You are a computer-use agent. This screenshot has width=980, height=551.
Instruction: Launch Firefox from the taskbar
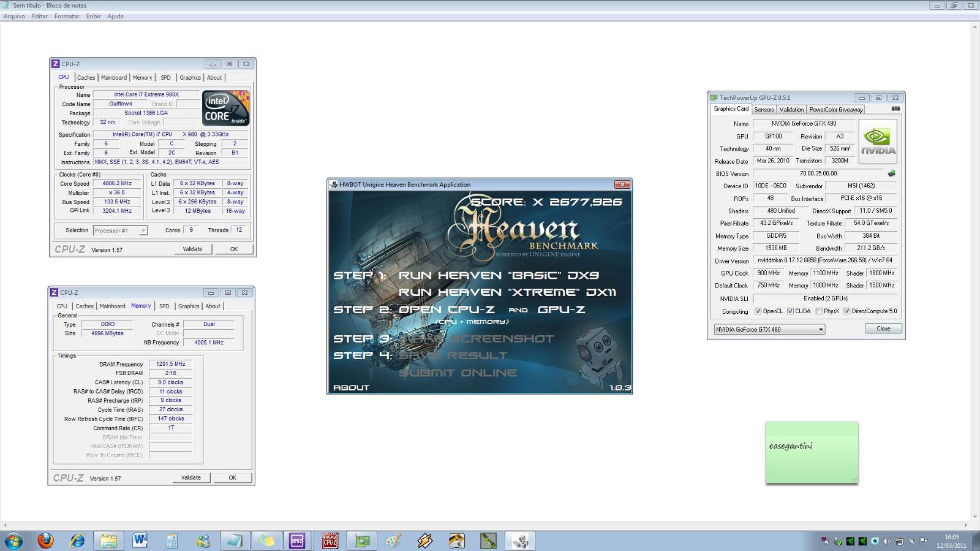[45, 541]
